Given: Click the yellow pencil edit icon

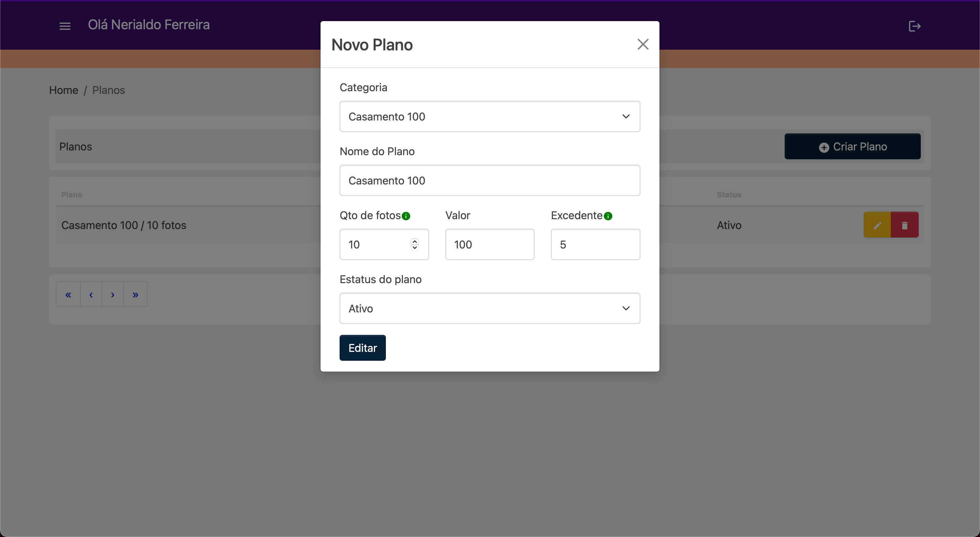Looking at the screenshot, I should pyautogui.click(x=877, y=225).
